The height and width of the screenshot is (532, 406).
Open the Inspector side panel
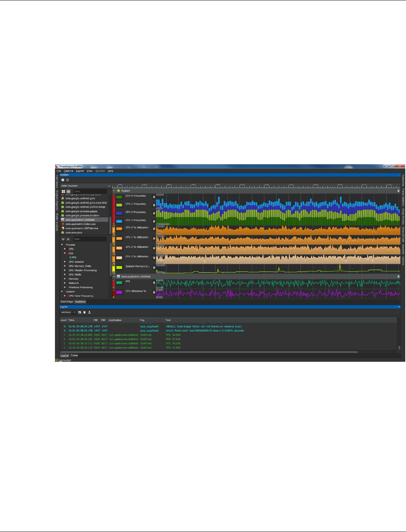tap(403, 250)
